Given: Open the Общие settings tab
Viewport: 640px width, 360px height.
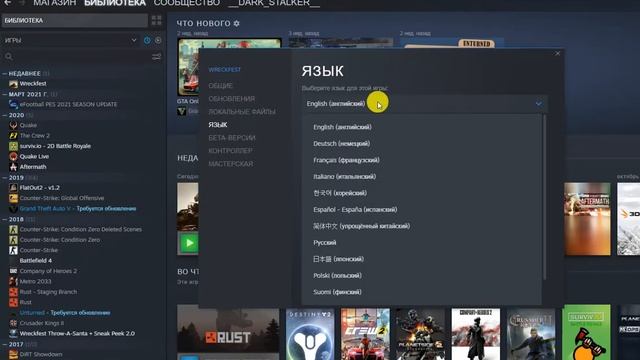Looking at the screenshot, I should point(220,86).
